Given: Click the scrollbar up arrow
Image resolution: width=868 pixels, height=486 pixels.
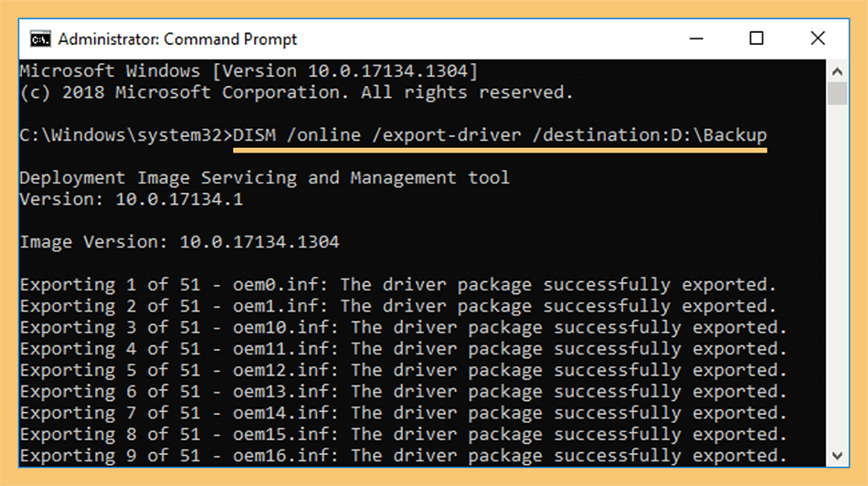Looking at the screenshot, I should tap(837, 71).
